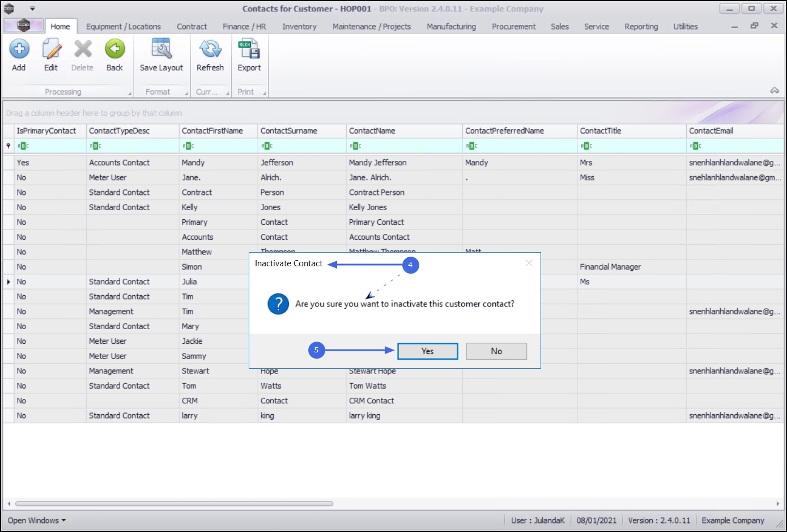
Task: Click the ContactEmail column header
Action: (x=735, y=131)
